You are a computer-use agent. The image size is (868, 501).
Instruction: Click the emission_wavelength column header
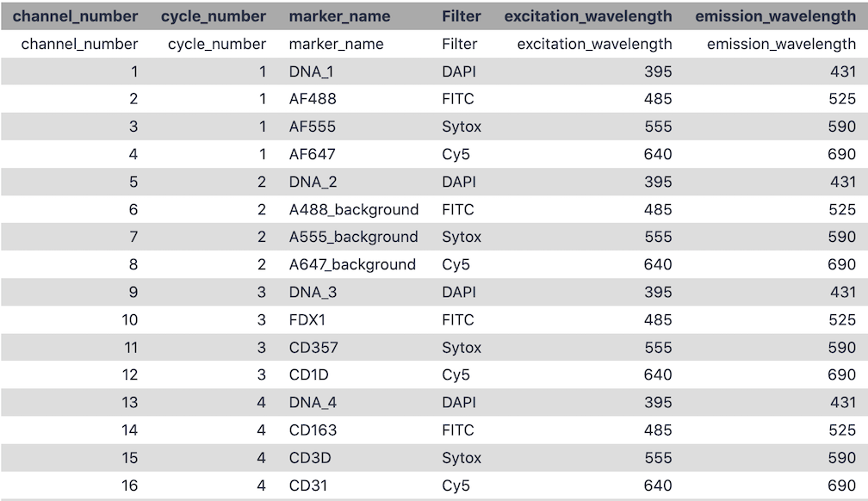(776, 16)
